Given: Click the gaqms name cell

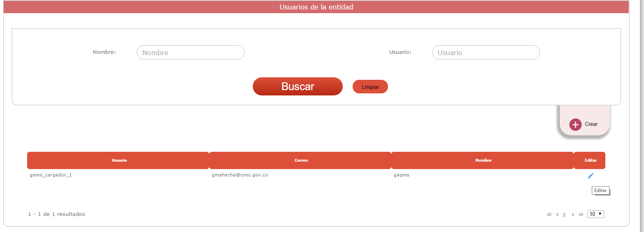Looking at the screenshot, I should click(402, 175).
